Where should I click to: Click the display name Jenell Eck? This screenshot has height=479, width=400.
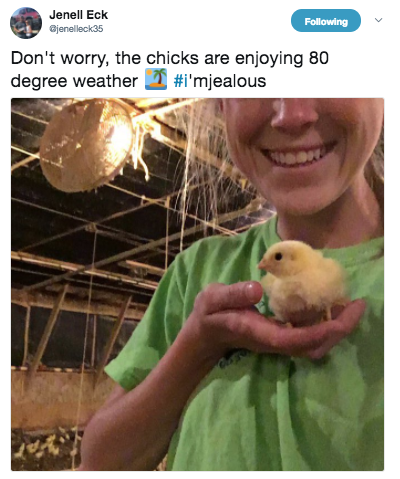[x=78, y=15]
